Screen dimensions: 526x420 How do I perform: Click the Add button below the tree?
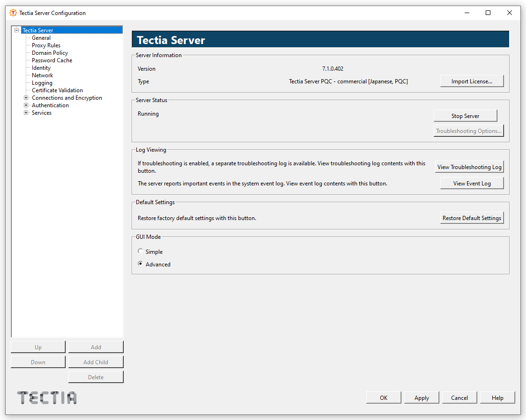[x=96, y=347]
